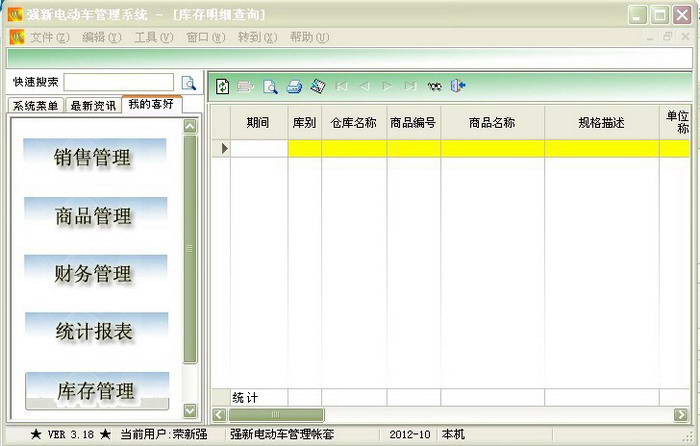Click the 强新电动车管理帐套 status entry

(x=282, y=434)
